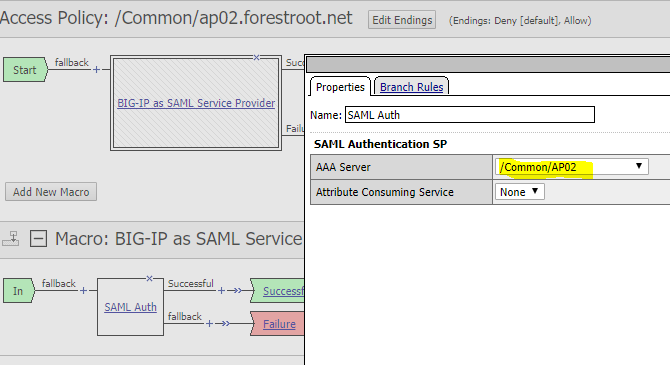
Task: Remove the SAML Auth item
Action: pos(150,279)
